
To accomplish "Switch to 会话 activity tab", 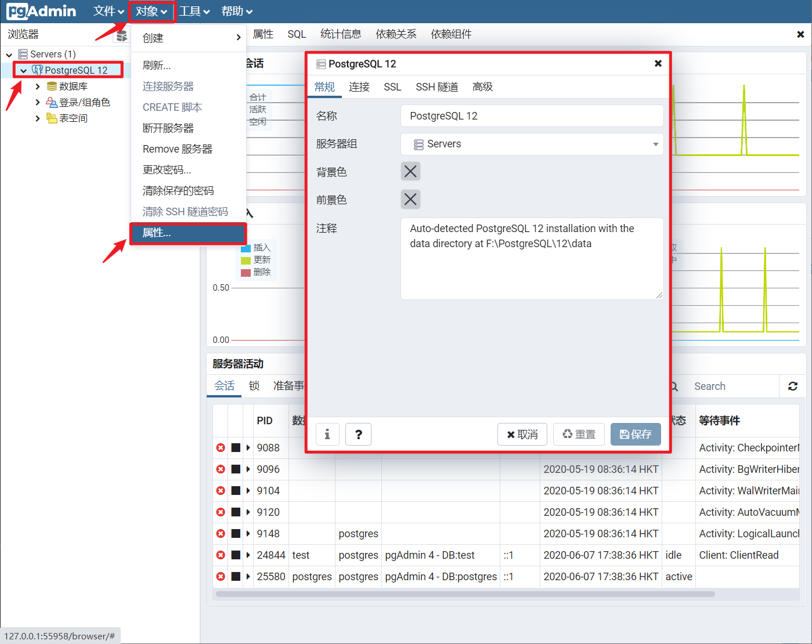I will tap(224, 386).
